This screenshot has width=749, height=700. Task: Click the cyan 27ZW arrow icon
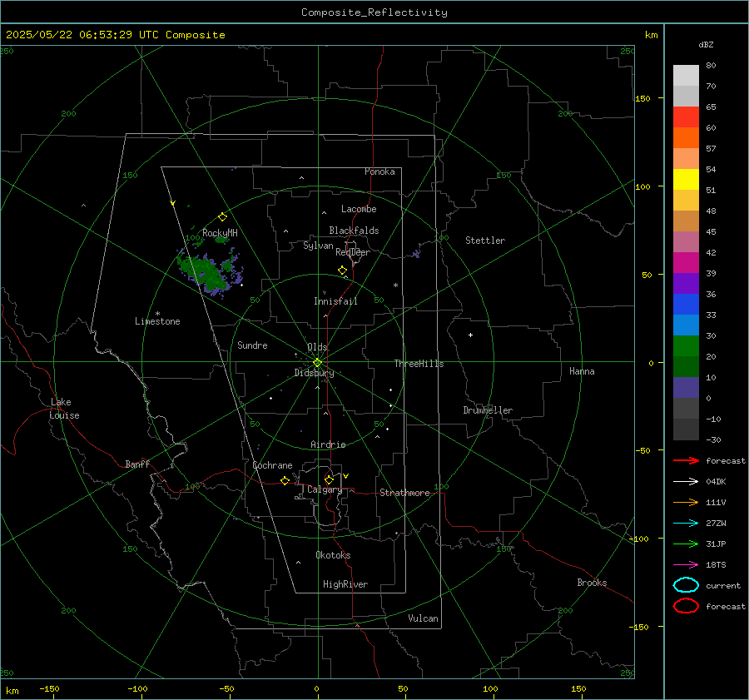(686, 524)
